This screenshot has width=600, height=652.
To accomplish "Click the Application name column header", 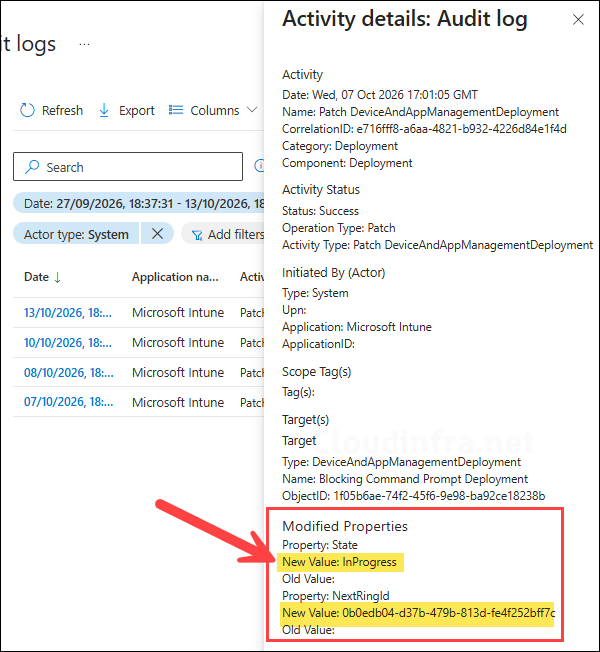I will pyautogui.click(x=175, y=277).
